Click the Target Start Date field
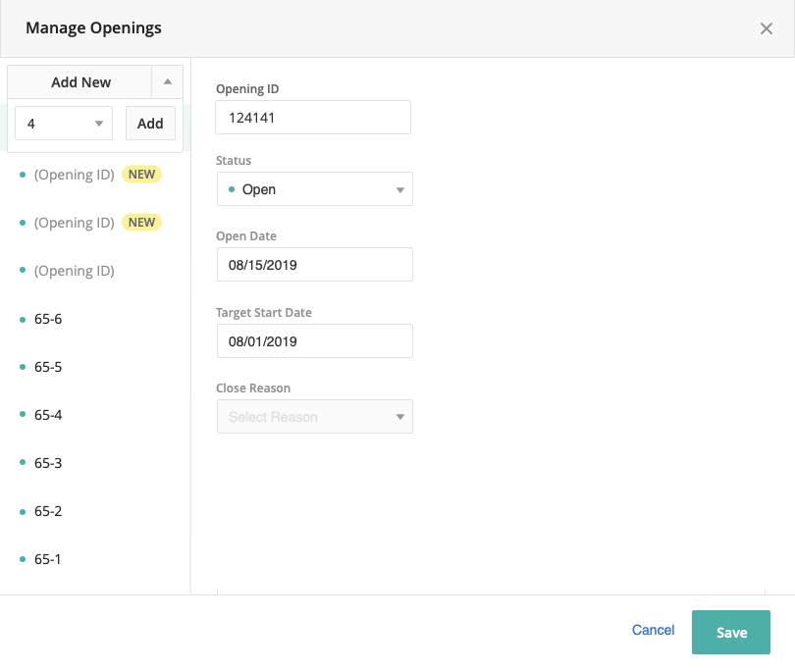The width and height of the screenshot is (795, 672). 315,341
